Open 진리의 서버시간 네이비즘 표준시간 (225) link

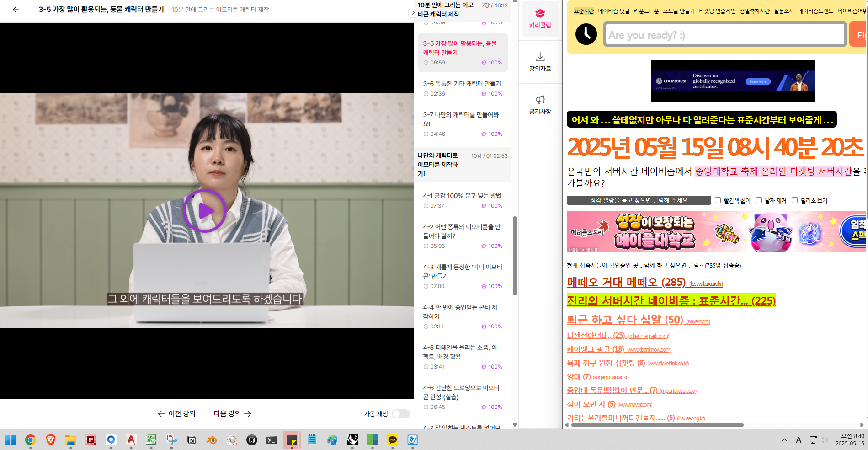pos(671,300)
